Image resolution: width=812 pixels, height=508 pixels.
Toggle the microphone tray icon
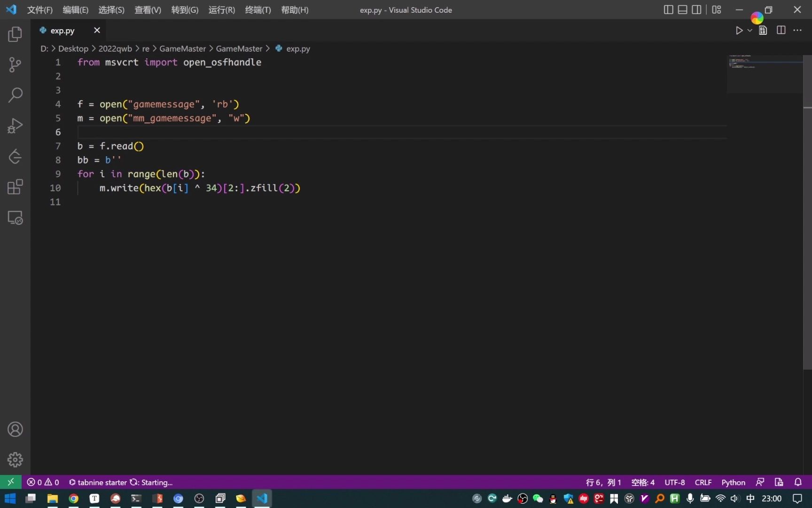tap(690, 499)
